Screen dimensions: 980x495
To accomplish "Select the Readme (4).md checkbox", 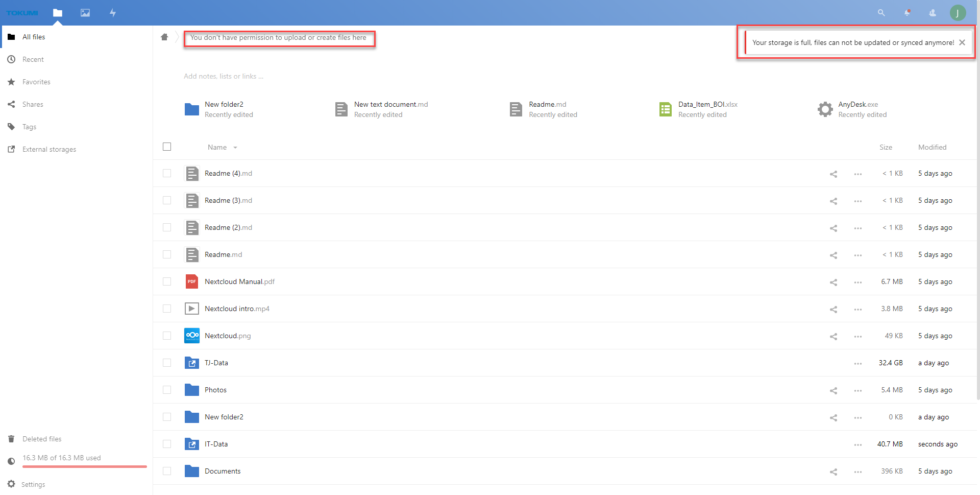I will (167, 173).
